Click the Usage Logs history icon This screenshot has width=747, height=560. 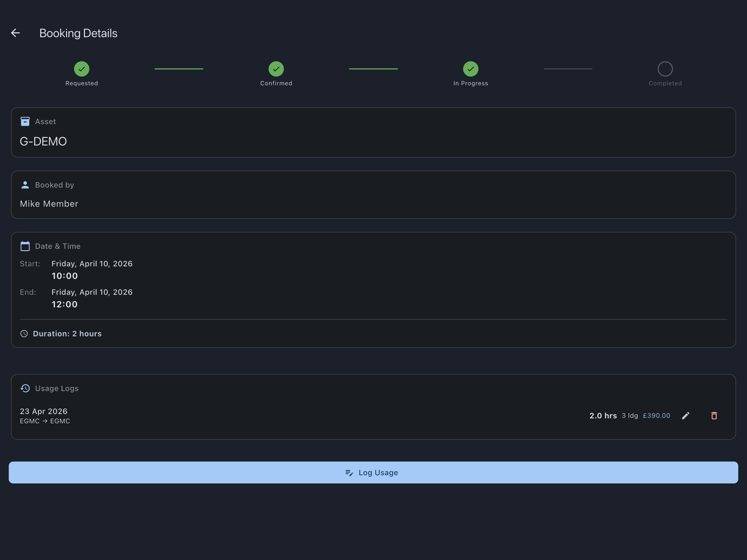25,389
